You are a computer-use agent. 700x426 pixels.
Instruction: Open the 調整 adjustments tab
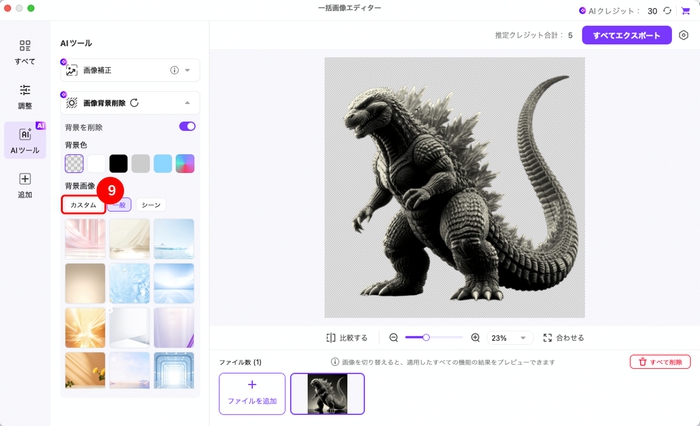25,97
